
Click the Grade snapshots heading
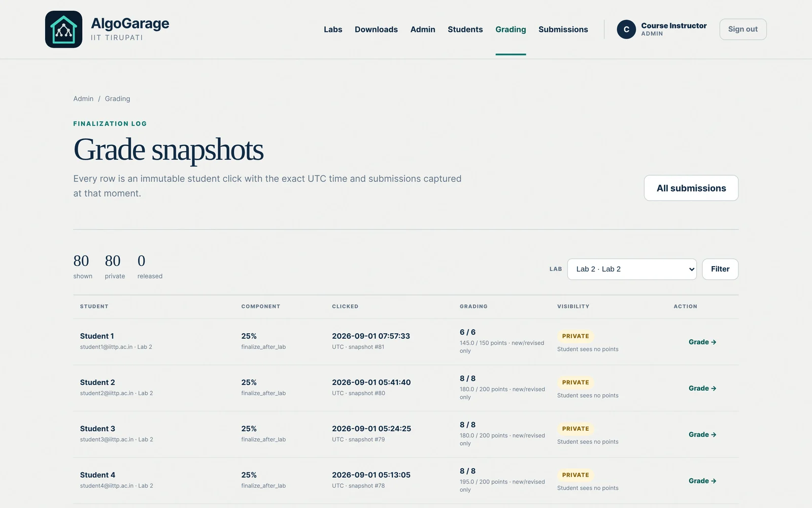coord(168,149)
